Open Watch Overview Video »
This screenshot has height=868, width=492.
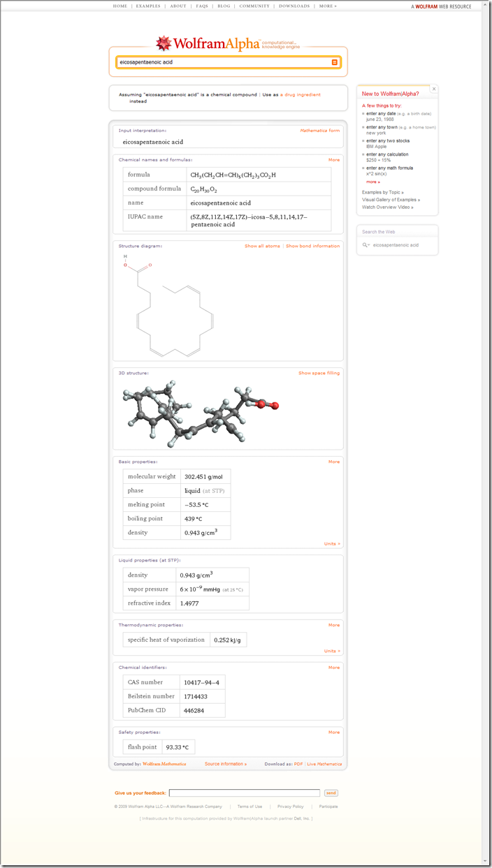(388, 207)
